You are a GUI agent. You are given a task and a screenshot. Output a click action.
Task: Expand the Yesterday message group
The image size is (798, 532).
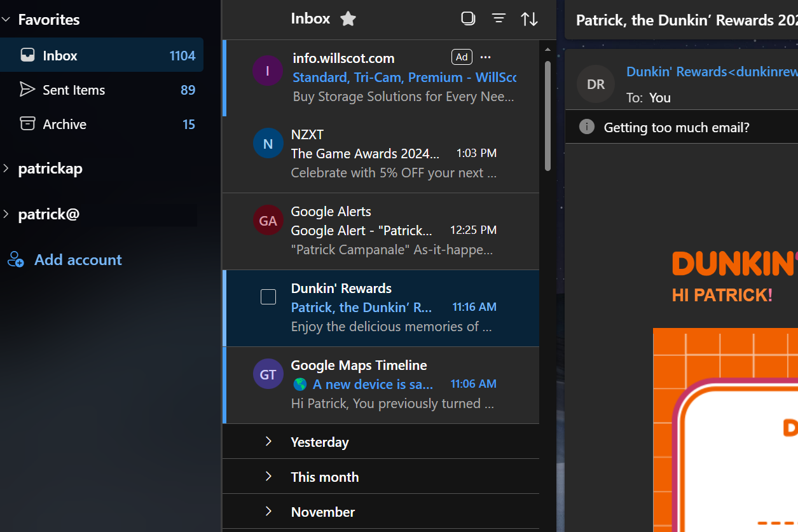point(268,442)
